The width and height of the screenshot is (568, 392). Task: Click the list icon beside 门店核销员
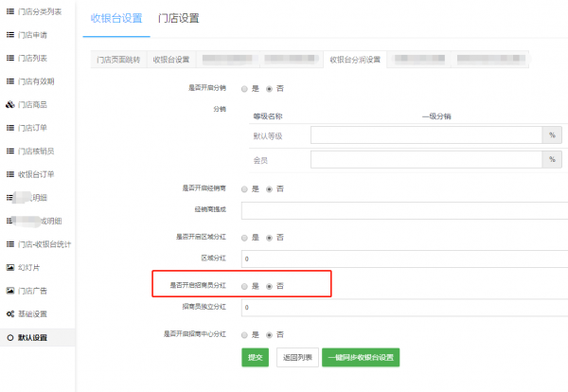[10, 151]
